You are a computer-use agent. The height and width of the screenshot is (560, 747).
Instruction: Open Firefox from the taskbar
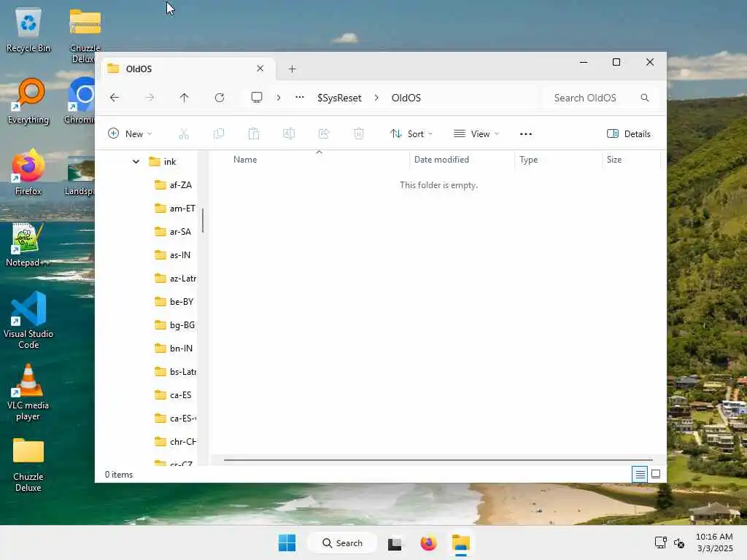(428, 542)
